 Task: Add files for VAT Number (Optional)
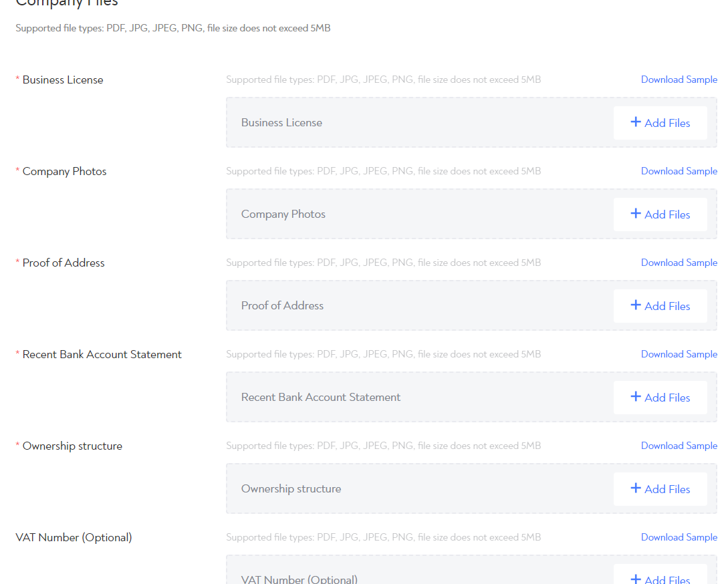coord(660,575)
